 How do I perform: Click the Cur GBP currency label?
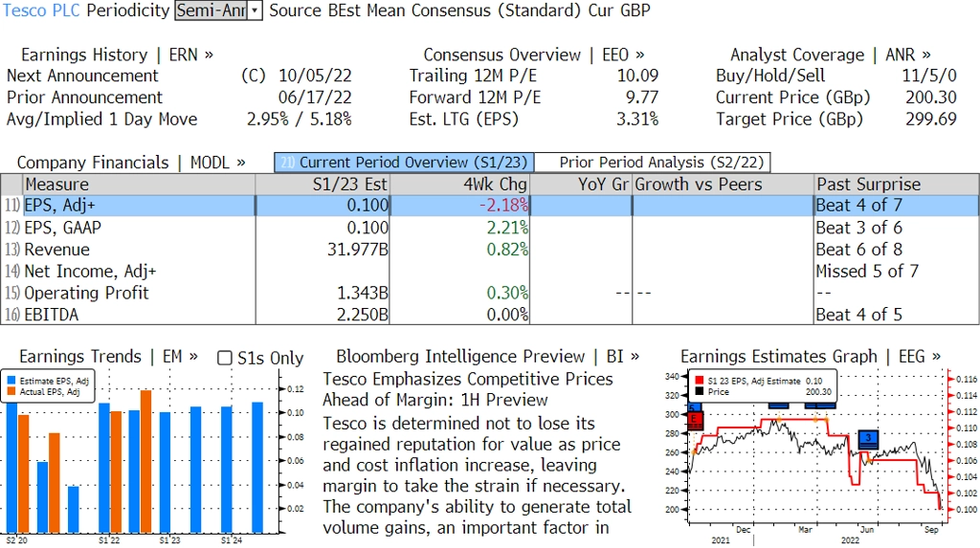tap(619, 11)
